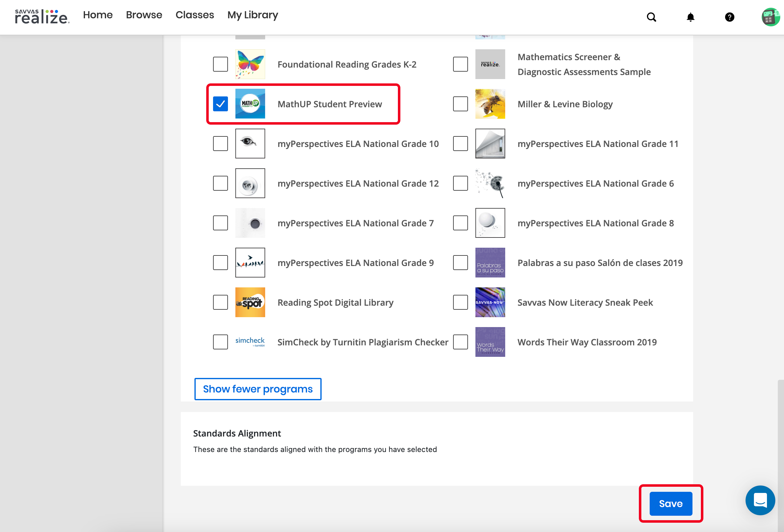The height and width of the screenshot is (532, 784).
Task: Check Foundational Reading Grades K-2
Action: pyautogui.click(x=220, y=64)
